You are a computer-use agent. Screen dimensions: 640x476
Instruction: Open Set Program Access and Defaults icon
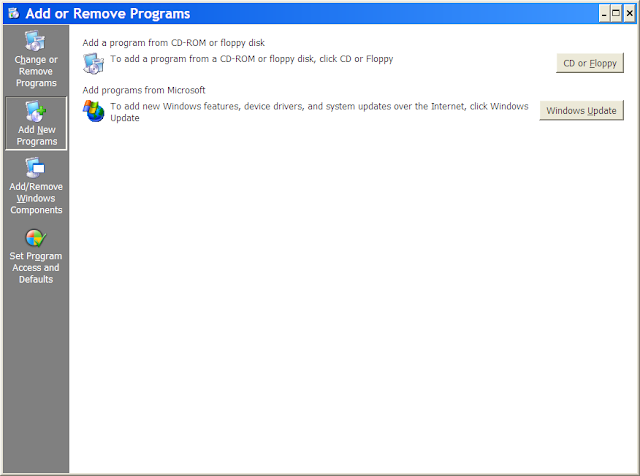(x=36, y=238)
